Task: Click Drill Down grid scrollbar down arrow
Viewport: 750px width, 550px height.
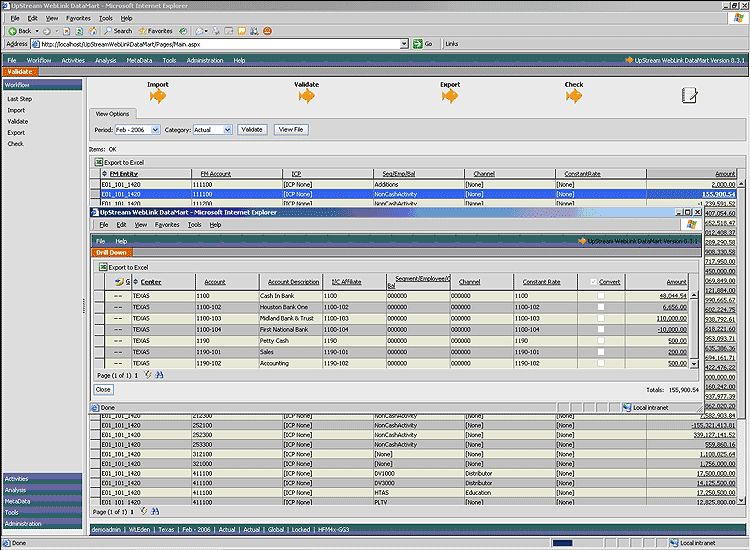Action: point(694,363)
